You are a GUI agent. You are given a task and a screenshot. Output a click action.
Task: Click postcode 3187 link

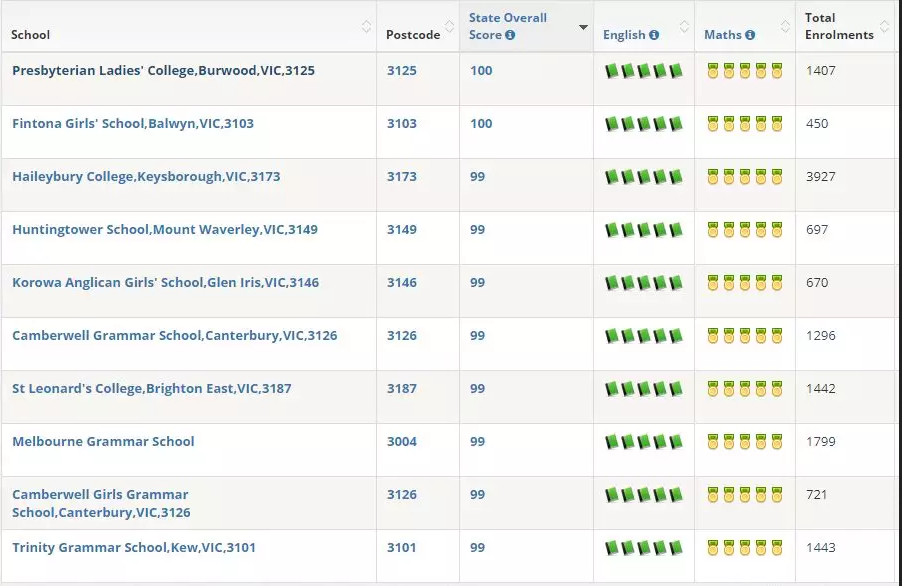(x=402, y=388)
